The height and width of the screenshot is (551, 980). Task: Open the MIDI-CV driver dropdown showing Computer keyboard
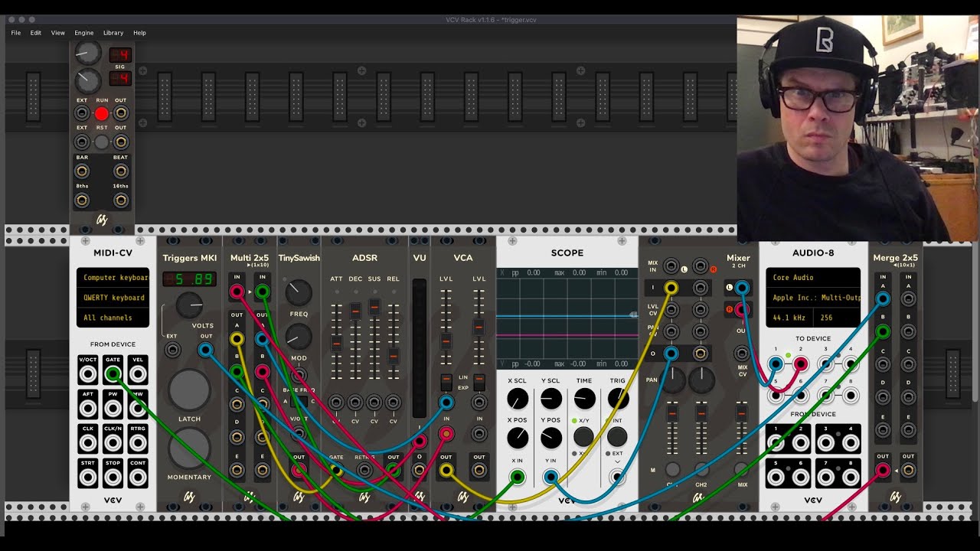113,278
